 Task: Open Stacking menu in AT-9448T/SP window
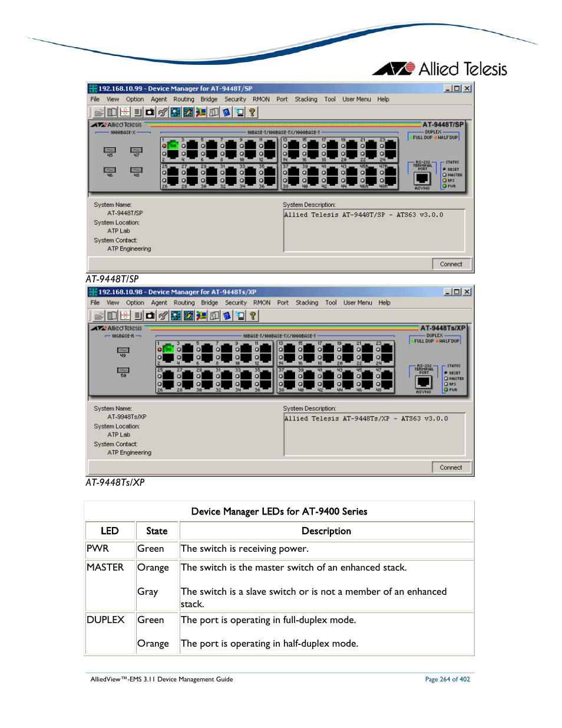(306, 99)
